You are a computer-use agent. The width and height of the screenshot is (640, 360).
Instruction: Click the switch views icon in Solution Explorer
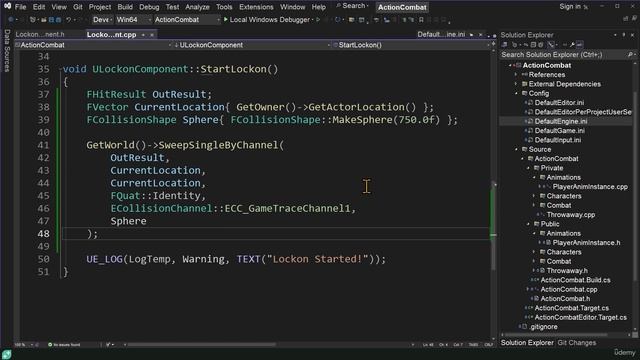point(504,45)
